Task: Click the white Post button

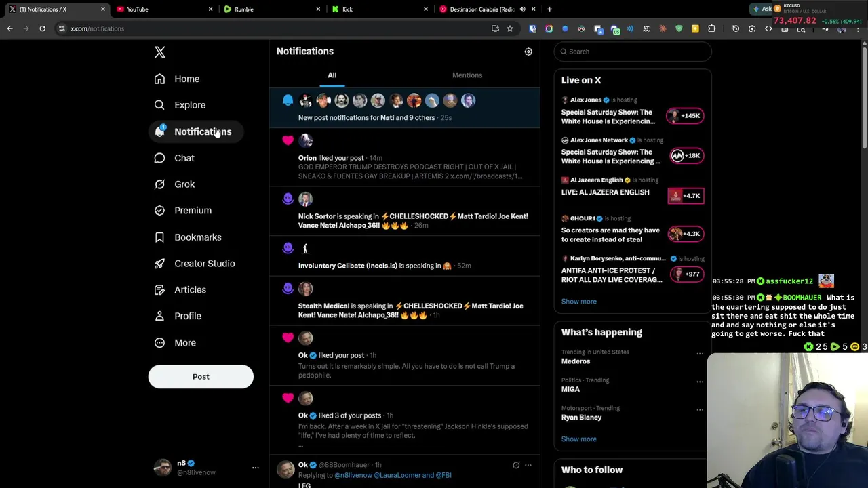Action: [201, 377]
